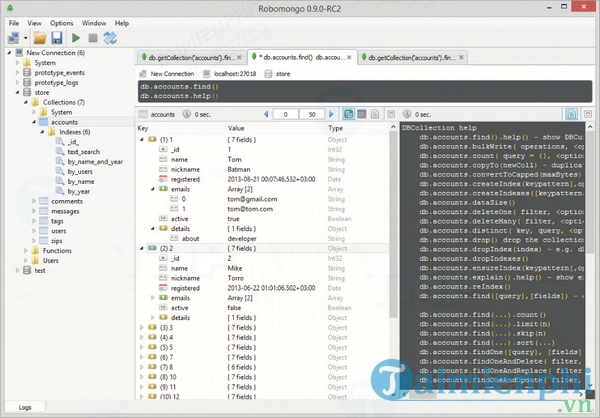
Task: Switch to the db.accounts.find() tab
Action: click(x=301, y=58)
